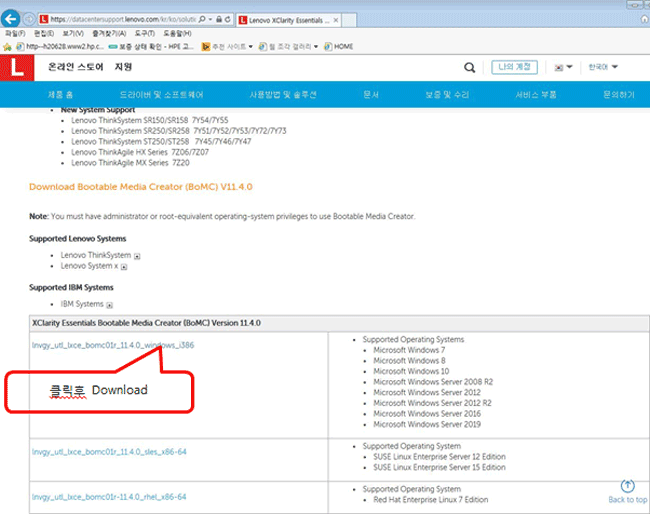Click the sles_x86-64 BoMC download link
Image resolution: width=650 pixels, height=514 pixels.
pyautogui.click(x=109, y=451)
